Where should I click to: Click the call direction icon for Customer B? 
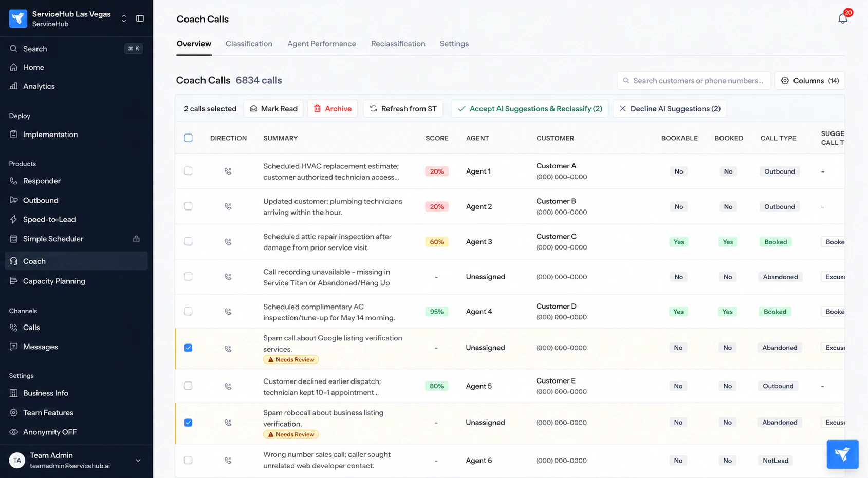pyautogui.click(x=228, y=206)
